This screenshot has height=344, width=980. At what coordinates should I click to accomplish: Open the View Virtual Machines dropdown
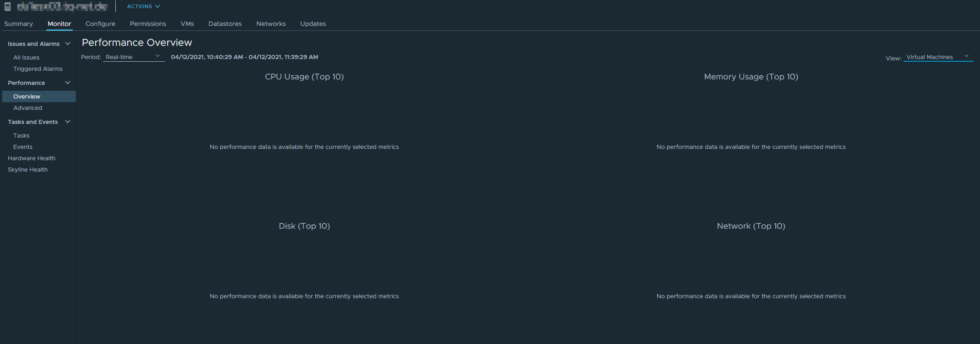click(x=938, y=57)
